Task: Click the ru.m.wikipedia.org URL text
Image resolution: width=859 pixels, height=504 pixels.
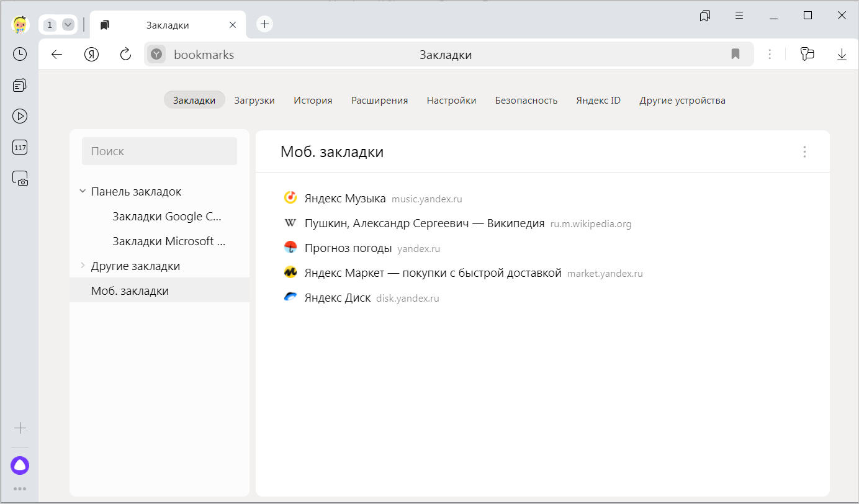Action: tap(591, 224)
